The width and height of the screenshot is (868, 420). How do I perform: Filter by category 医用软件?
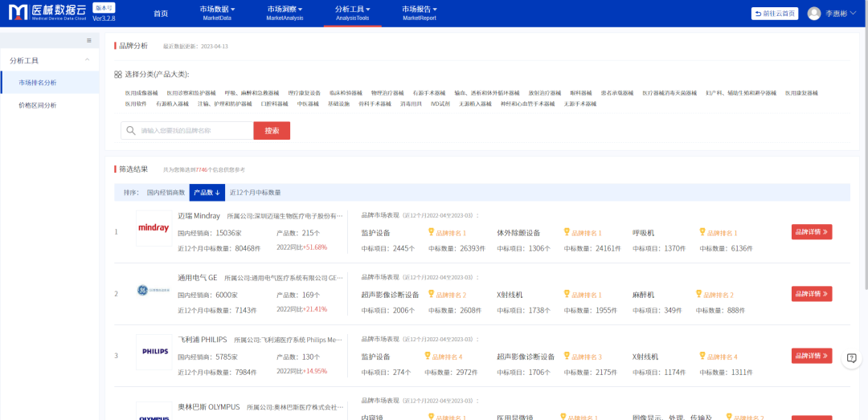(x=136, y=104)
